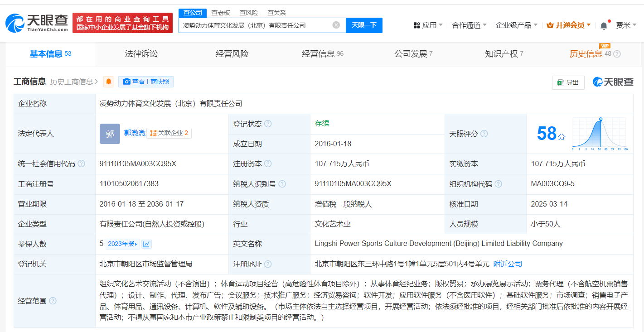Click the question icon next to 注册资本
Image resolution: width=644 pixels, height=332 pixels.
[268, 164]
